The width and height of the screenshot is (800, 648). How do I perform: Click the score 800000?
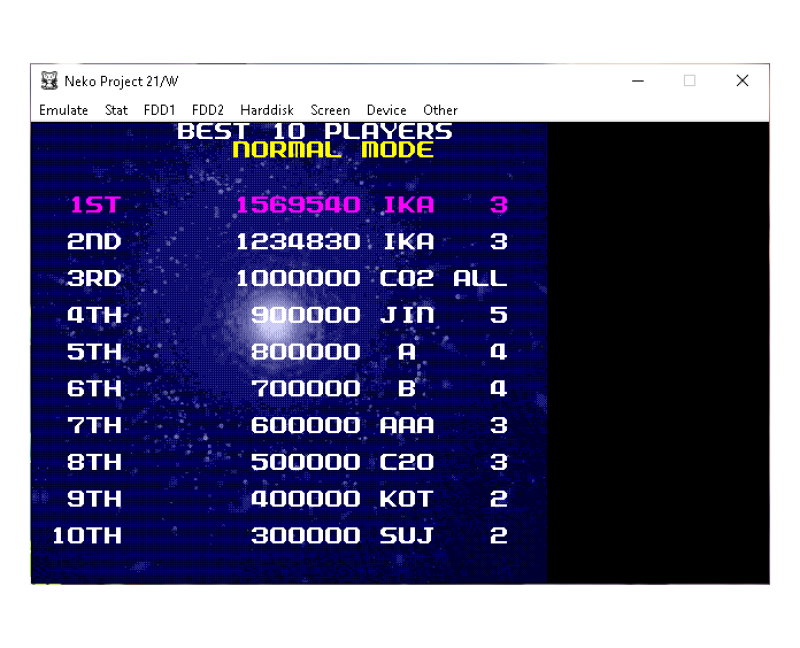tap(306, 352)
